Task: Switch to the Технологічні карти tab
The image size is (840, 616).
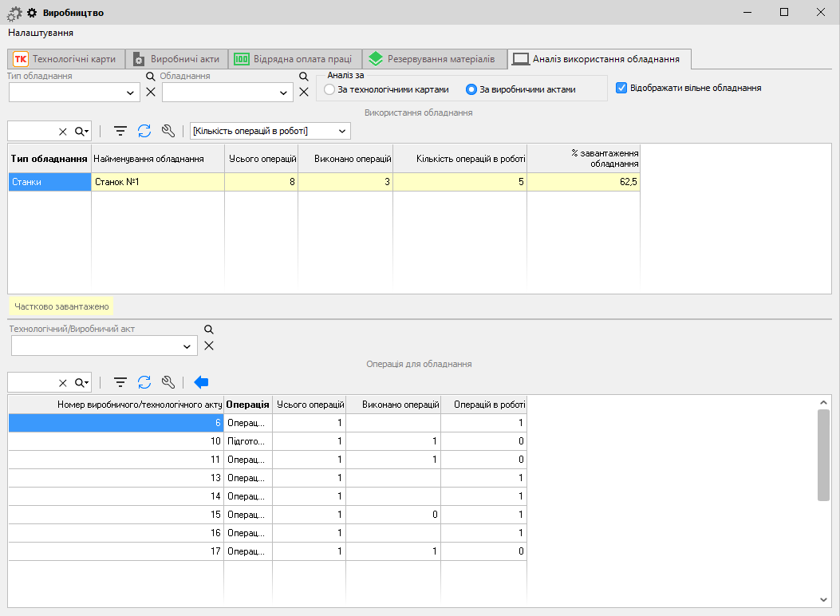Action: coord(66,59)
